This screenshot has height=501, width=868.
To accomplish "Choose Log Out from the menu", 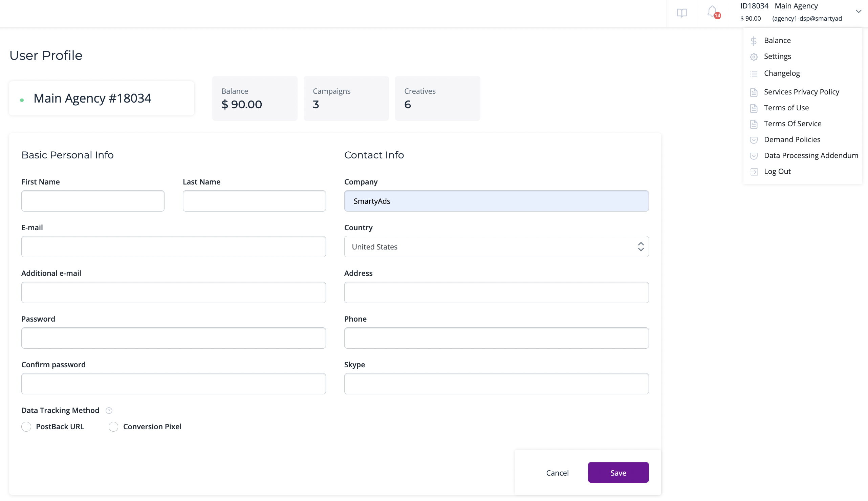I will point(777,171).
